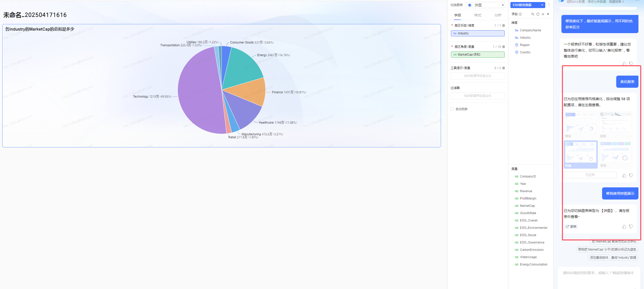644x289 pixels.
Task: Enable the 自动刷新 checkbox
Action: pyautogui.click(x=452, y=109)
